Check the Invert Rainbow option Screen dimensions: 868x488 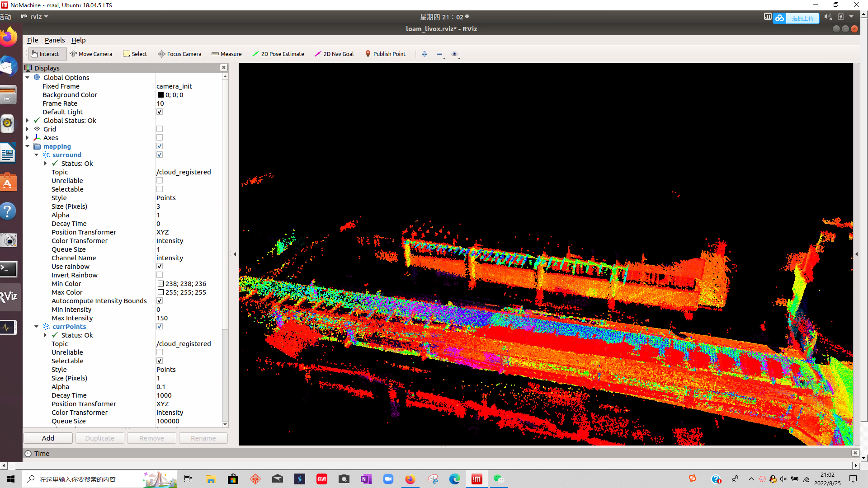click(160, 275)
